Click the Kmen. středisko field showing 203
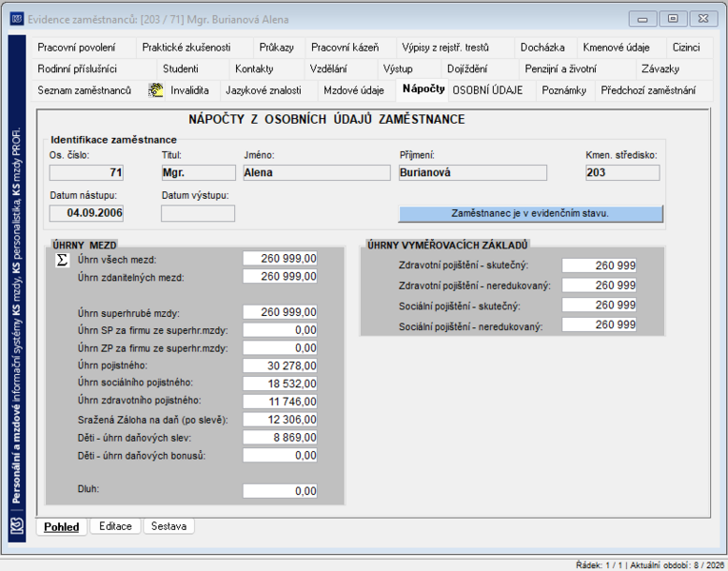The height and width of the screenshot is (571, 728). tap(622, 172)
